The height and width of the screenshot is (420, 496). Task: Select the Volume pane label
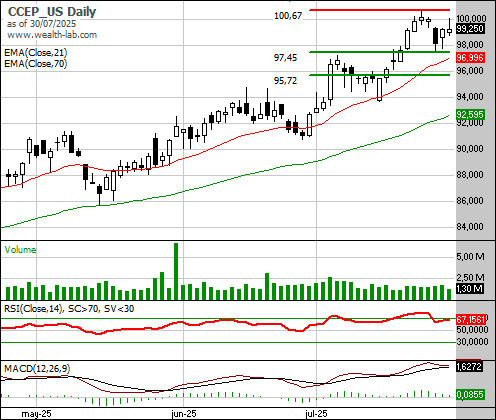tap(20, 250)
